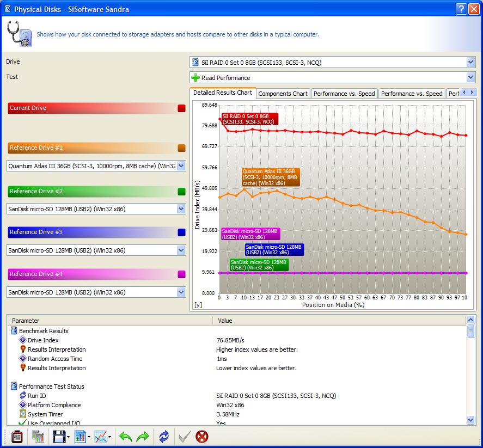Click the System Timer hourglass icon
Screen dimensions: 483x448
[x=23, y=414]
